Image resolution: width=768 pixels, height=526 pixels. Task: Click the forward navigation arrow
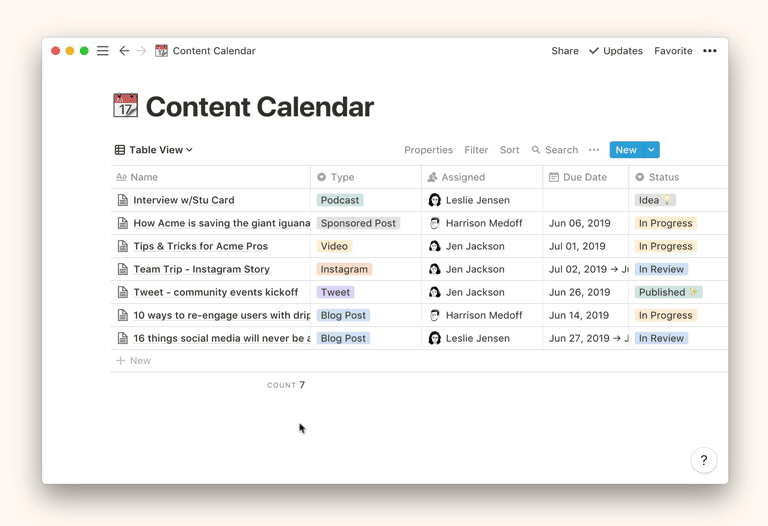coord(141,51)
